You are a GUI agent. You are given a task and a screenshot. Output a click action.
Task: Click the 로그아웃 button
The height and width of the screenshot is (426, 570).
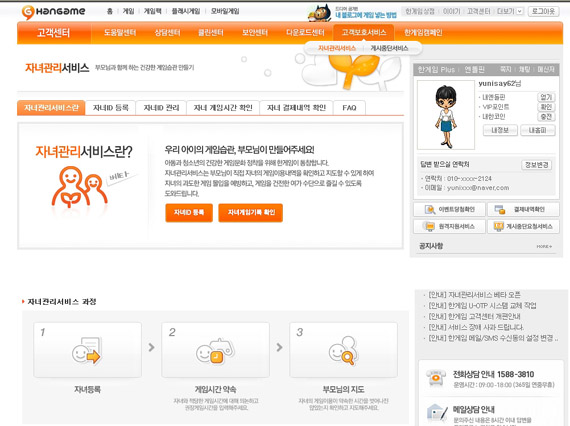543,11
